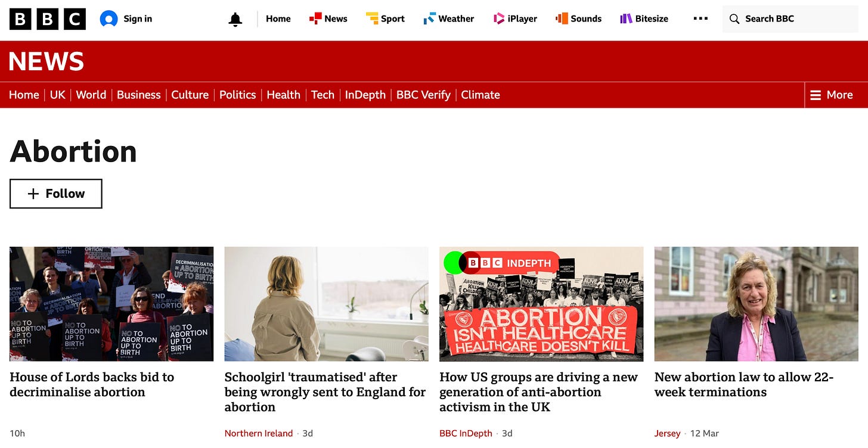868x448 pixels.
Task: Open the Jersey woman photo thumbnail
Action: pyautogui.click(x=757, y=304)
